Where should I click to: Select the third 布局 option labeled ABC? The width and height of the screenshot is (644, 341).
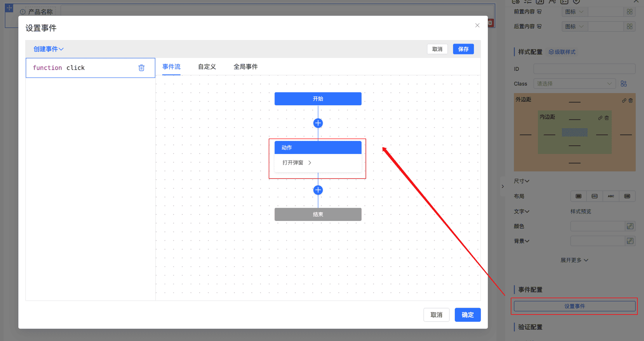pyautogui.click(x=611, y=196)
